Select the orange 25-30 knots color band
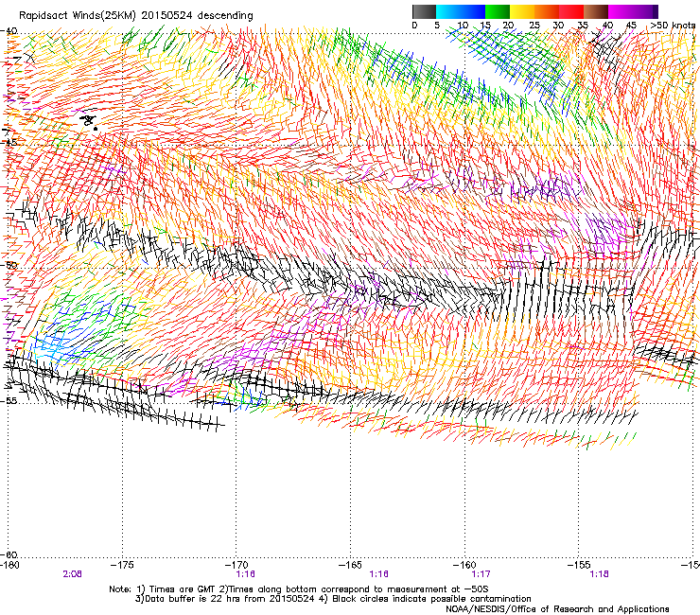Image resolution: width=700 pixels, height=615 pixels. pos(547,11)
